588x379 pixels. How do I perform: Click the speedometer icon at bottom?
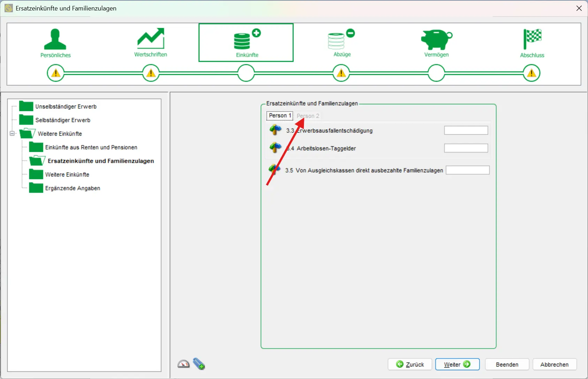click(x=183, y=364)
